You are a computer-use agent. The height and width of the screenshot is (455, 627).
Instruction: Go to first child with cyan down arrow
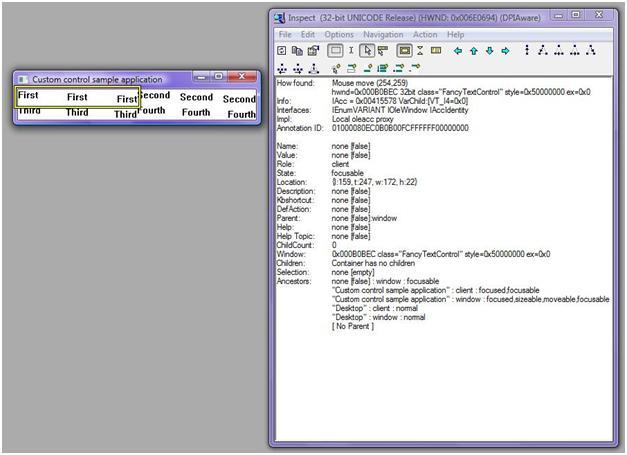[489, 51]
